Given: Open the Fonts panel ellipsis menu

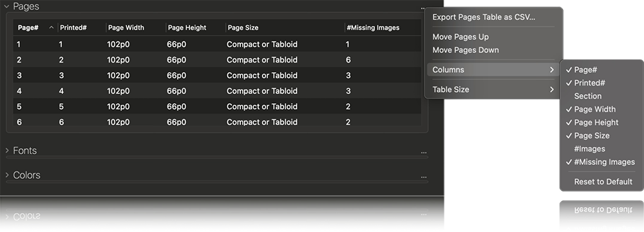Looking at the screenshot, I should [x=424, y=153].
